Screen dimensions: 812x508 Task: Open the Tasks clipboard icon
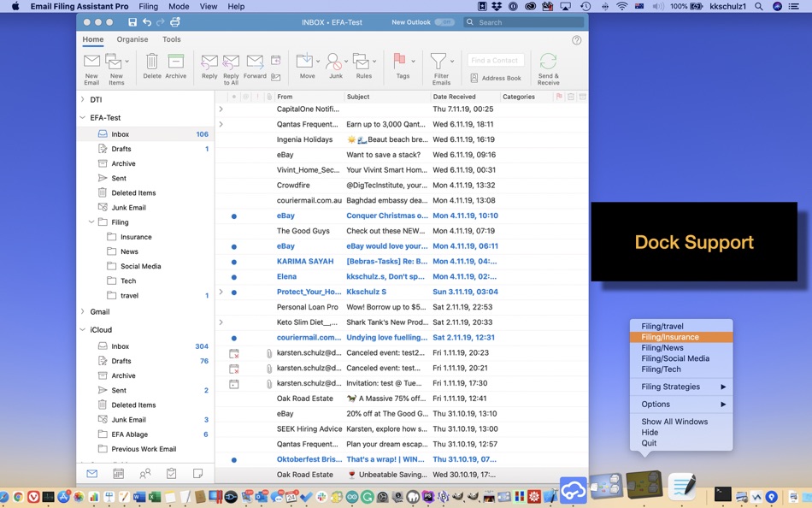click(171, 473)
